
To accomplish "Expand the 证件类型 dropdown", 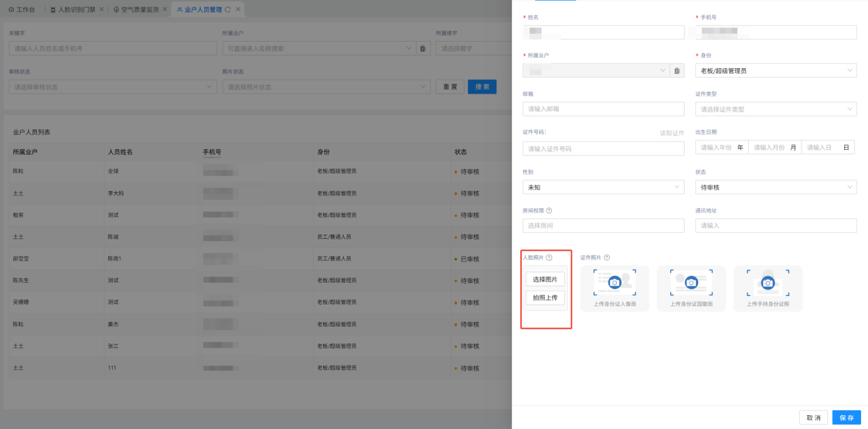I will [x=775, y=109].
